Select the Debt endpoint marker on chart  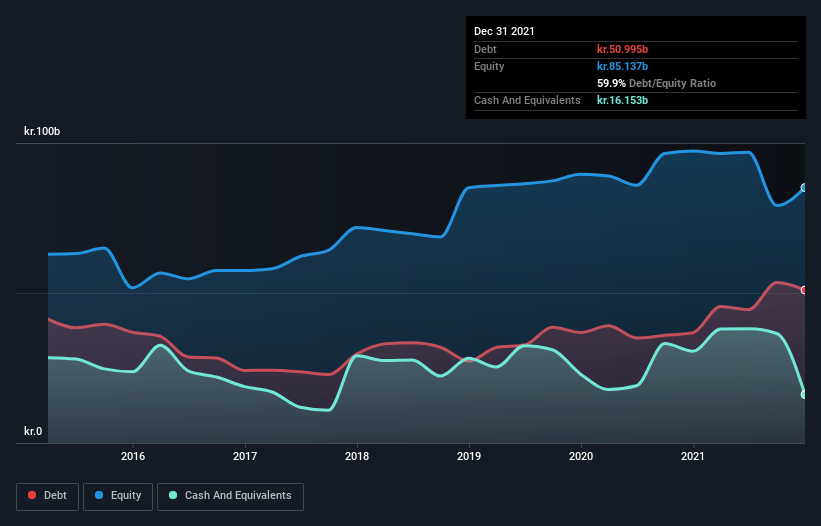(804, 290)
